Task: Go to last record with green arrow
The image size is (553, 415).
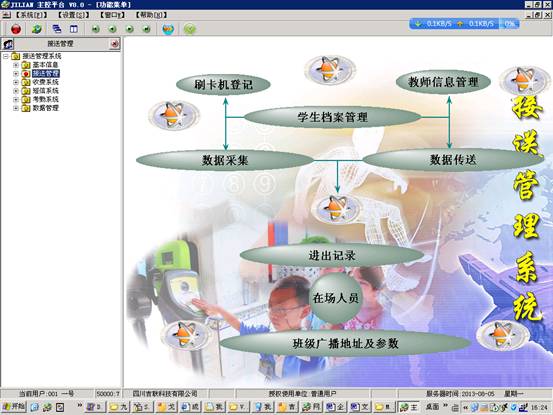Action: click(147, 29)
